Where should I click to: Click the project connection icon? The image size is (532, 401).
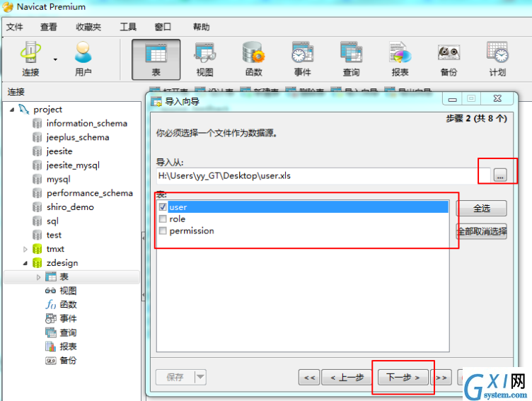(x=23, y=109)
